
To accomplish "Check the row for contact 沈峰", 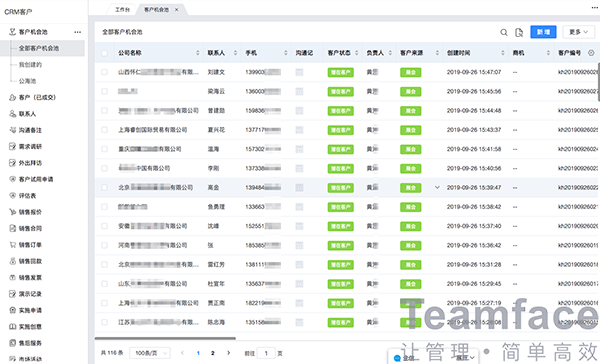I will 104,226.
